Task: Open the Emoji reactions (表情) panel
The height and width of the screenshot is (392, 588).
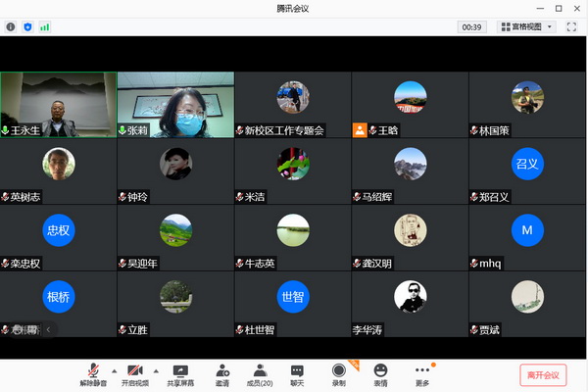Action: (380, 374)
